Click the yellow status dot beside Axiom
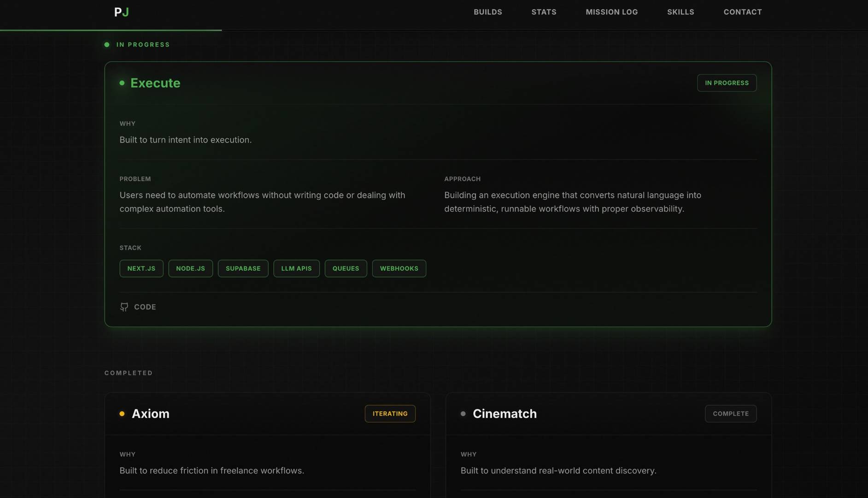The height and width of the screenshot is (498, 868). pyautogui.click(x=122, y=414)
